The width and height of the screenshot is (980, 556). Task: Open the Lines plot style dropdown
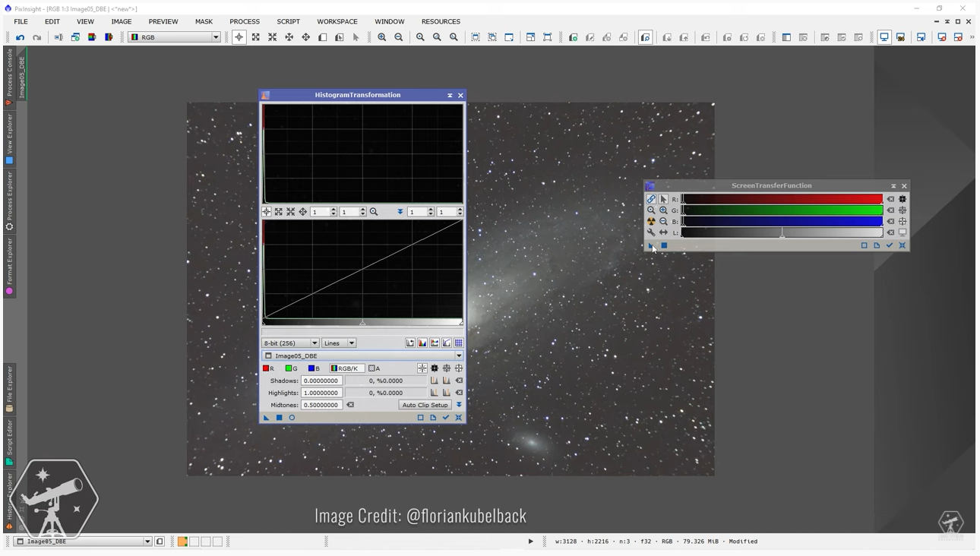point(339,343)
